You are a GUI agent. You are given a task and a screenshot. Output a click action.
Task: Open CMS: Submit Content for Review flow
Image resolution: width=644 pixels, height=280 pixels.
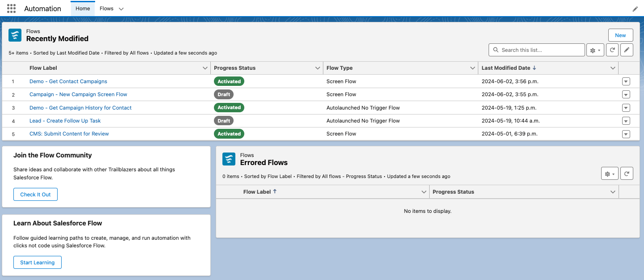pyautogui.click(x=69, y=134)
